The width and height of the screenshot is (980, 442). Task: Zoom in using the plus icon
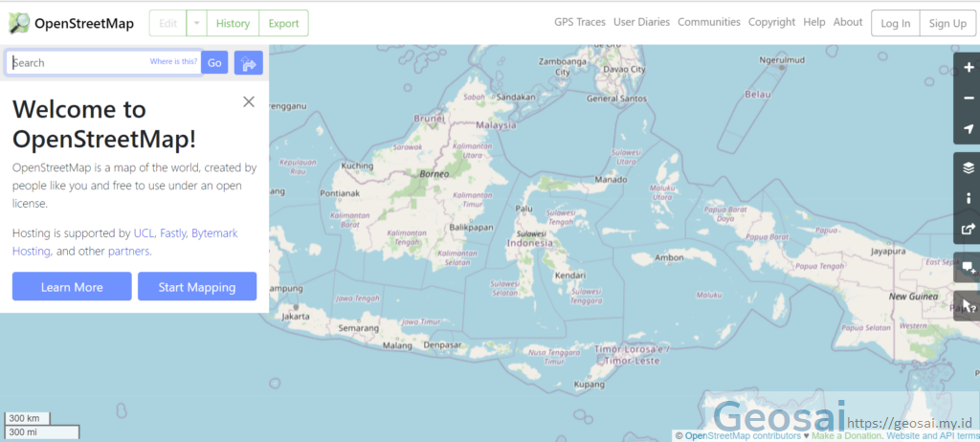click(969, 68)
